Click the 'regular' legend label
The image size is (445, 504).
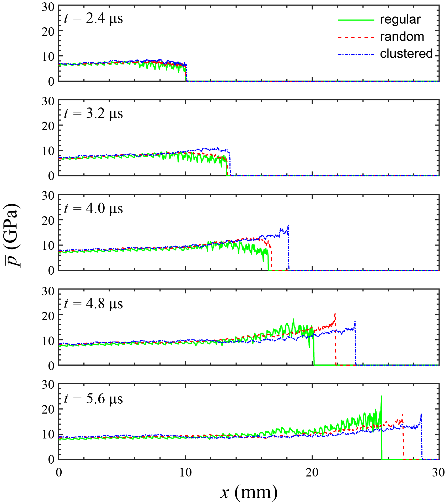(x=400, y=20)
